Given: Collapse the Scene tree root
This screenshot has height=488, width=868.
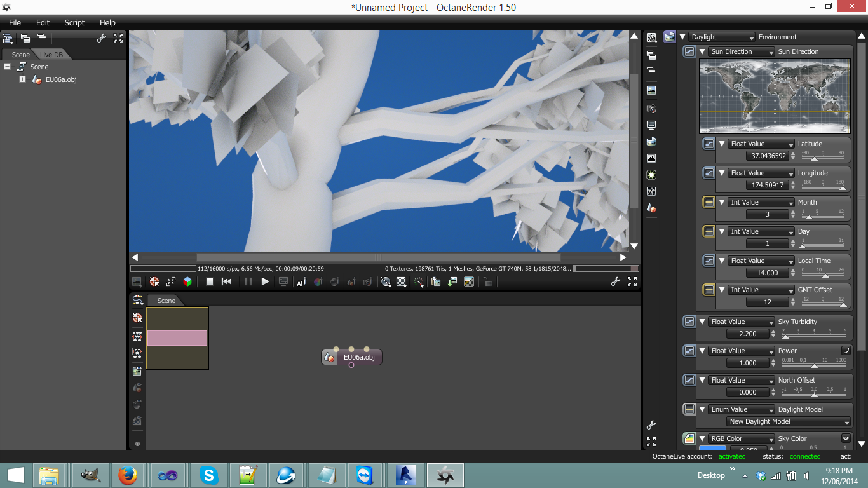Looking at the screenshot, I should click(7, 67).
